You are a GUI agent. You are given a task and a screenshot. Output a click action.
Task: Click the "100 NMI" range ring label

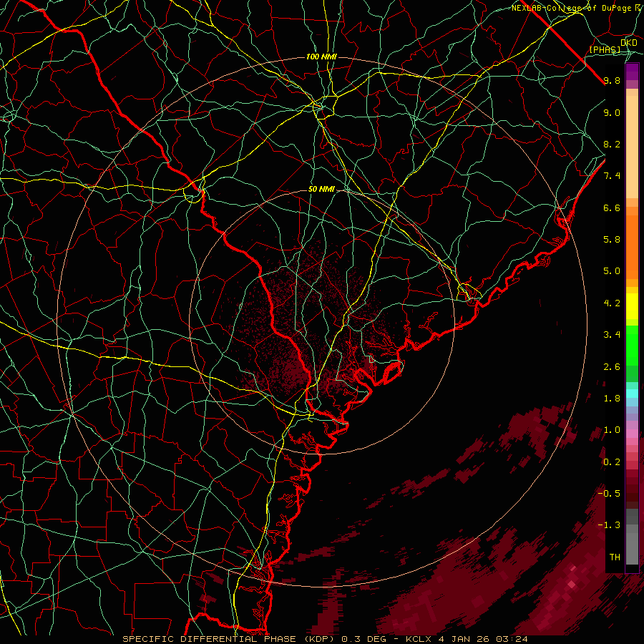point(321,57)
